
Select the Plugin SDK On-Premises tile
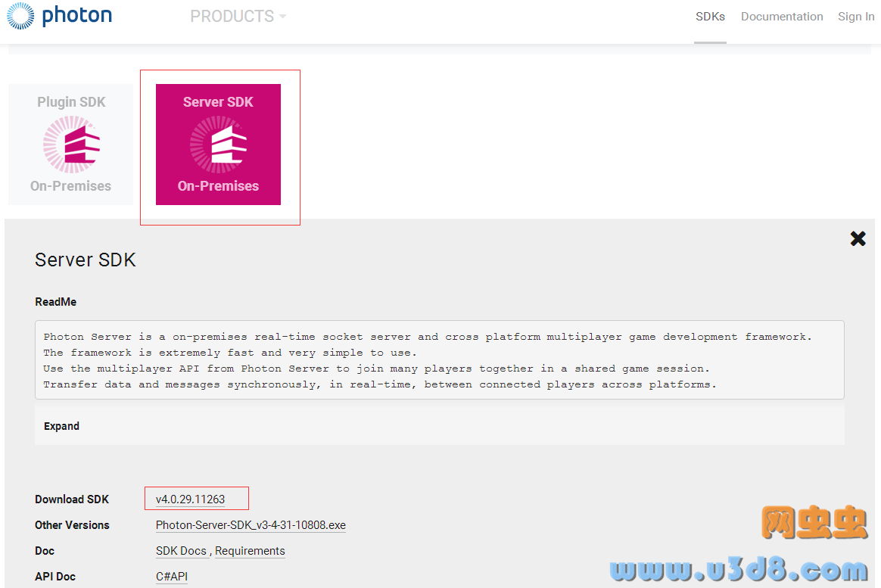coord(71,145)
